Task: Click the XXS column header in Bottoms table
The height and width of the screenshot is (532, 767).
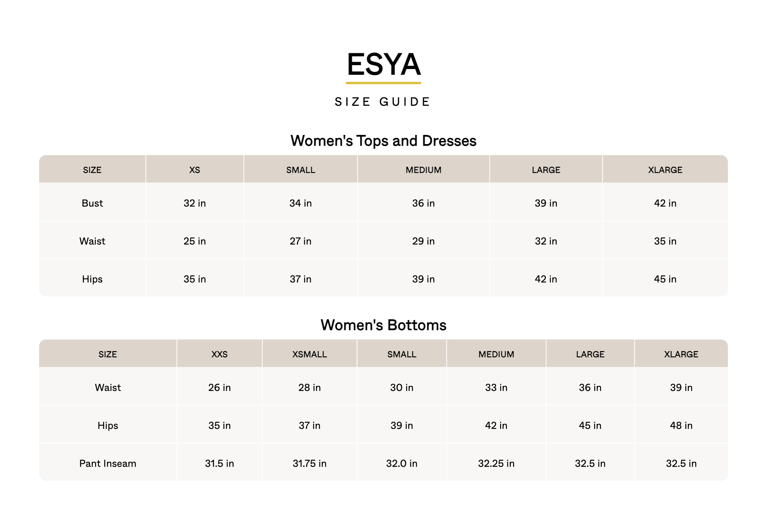Action: 219,354
